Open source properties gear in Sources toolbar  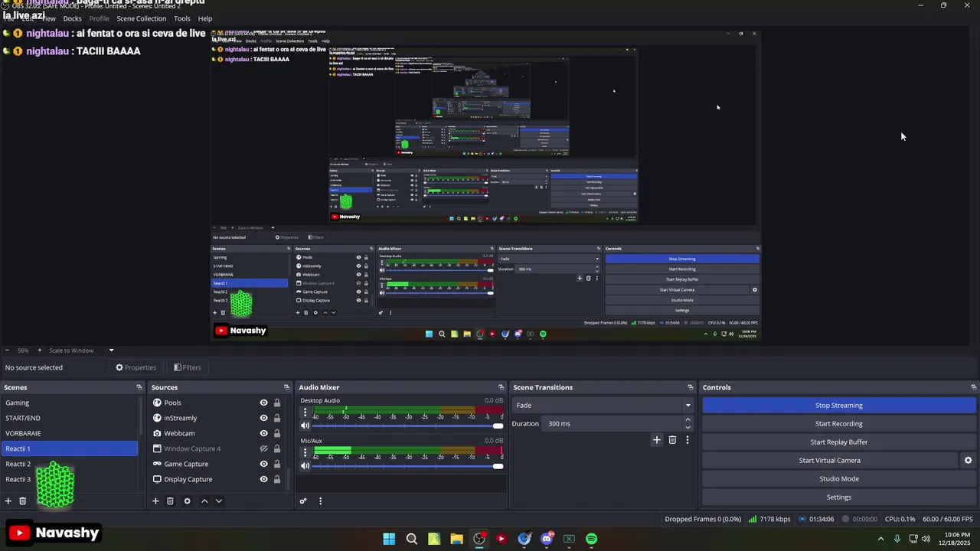click(x=187, y=501)
